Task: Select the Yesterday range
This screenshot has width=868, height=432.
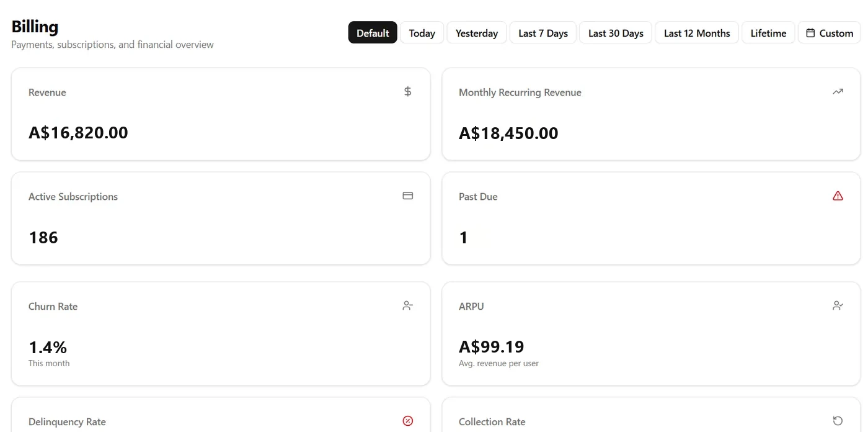Action: coord(477,33)
